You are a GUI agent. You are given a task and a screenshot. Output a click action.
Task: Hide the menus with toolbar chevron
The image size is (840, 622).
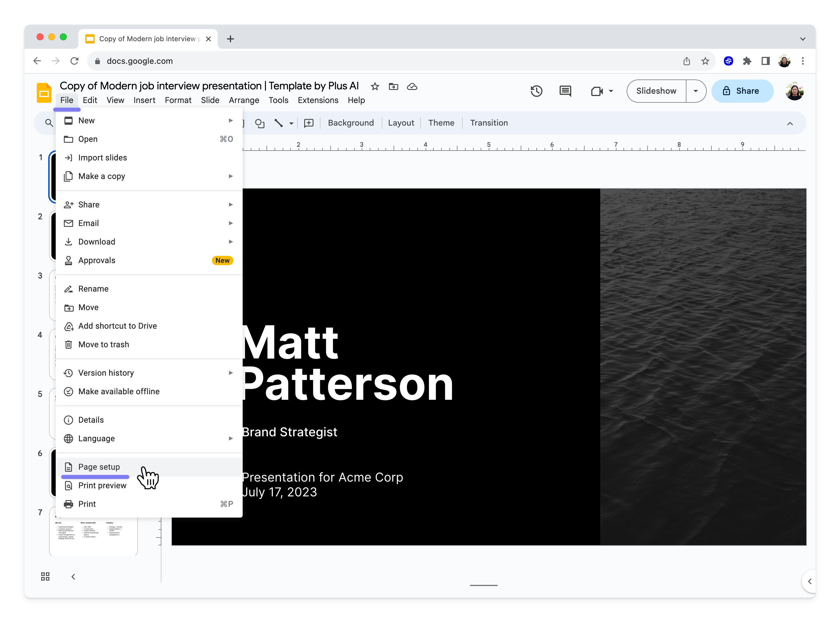coord(789,124)
